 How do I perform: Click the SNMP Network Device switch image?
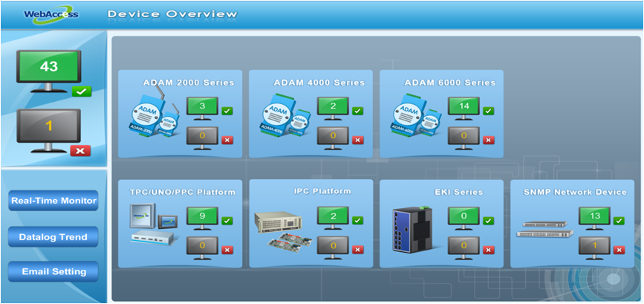click(544, 229)
